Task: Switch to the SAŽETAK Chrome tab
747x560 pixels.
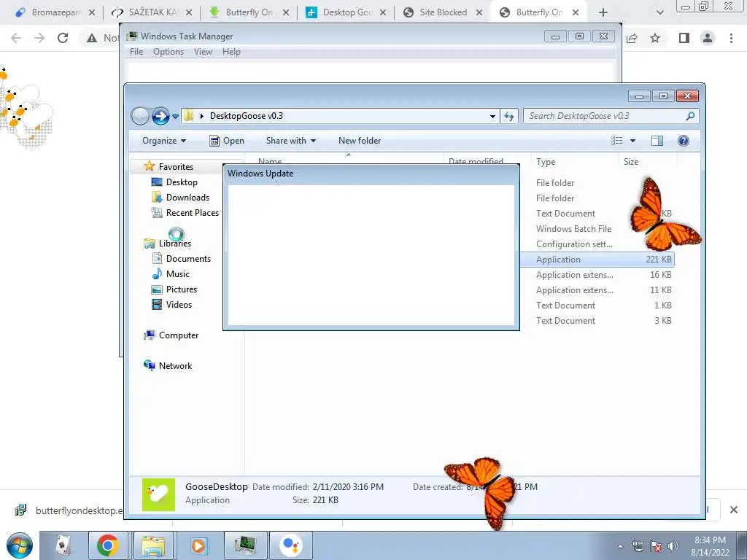Action: click(152, 12)
